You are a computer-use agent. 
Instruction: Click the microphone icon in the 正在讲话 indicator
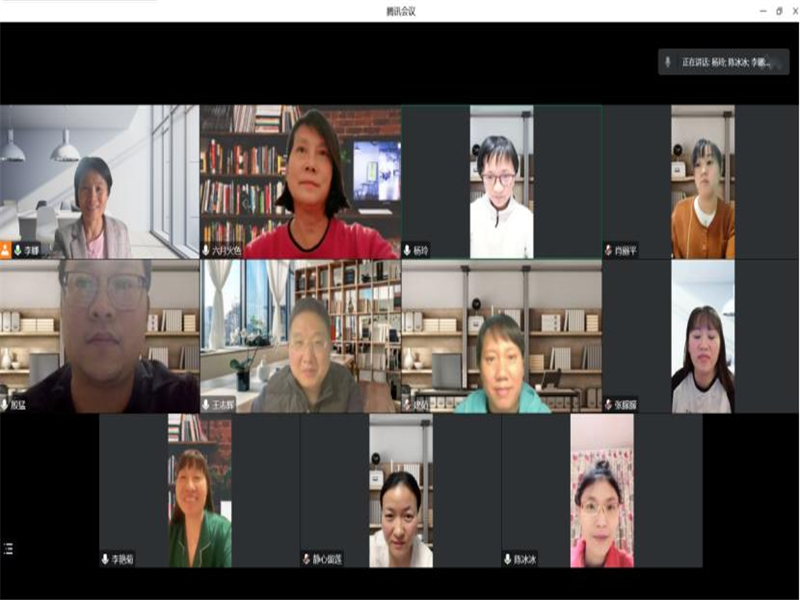[x=668, y=62]
